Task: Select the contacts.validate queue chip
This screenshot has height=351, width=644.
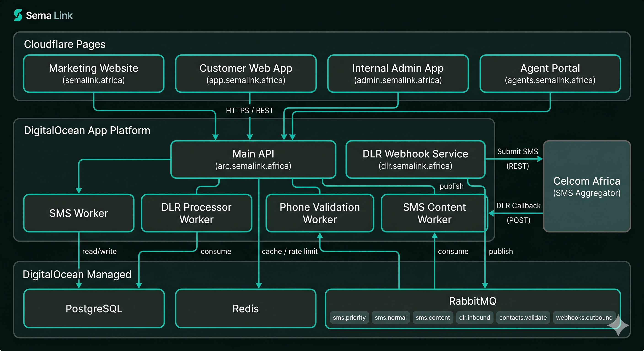Action: [x=523, y=318]
